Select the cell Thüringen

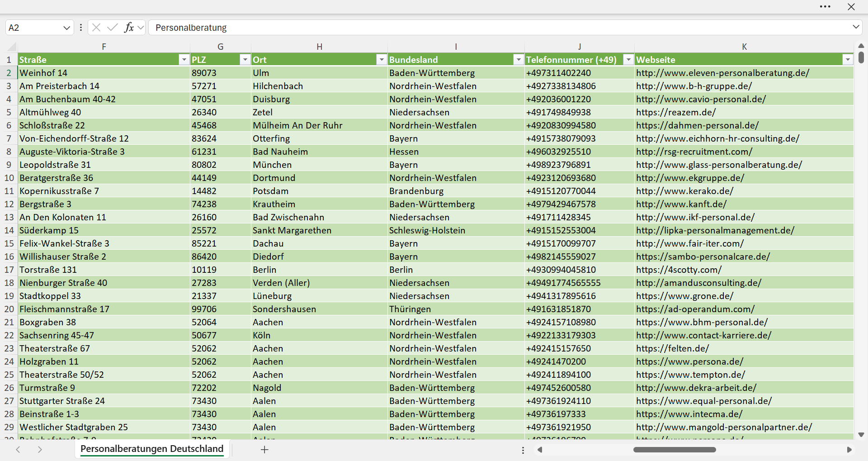click(456, 309)
